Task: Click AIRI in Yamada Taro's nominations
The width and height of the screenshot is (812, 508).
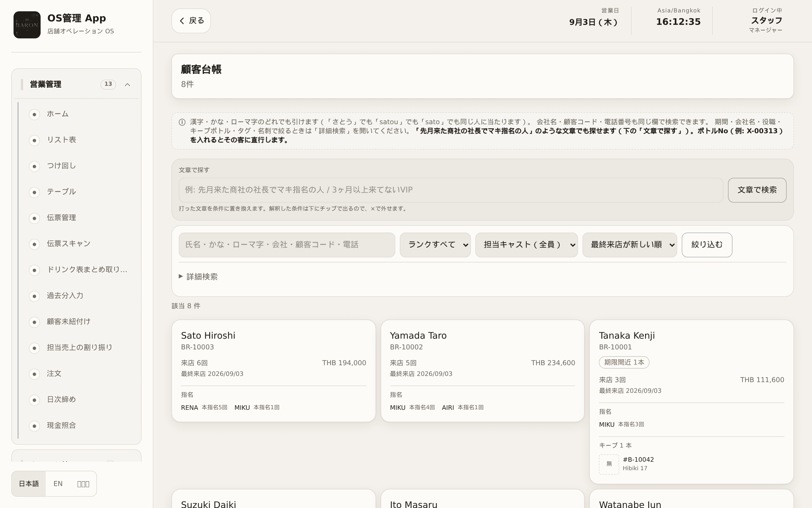Action: tap(448, 408)
